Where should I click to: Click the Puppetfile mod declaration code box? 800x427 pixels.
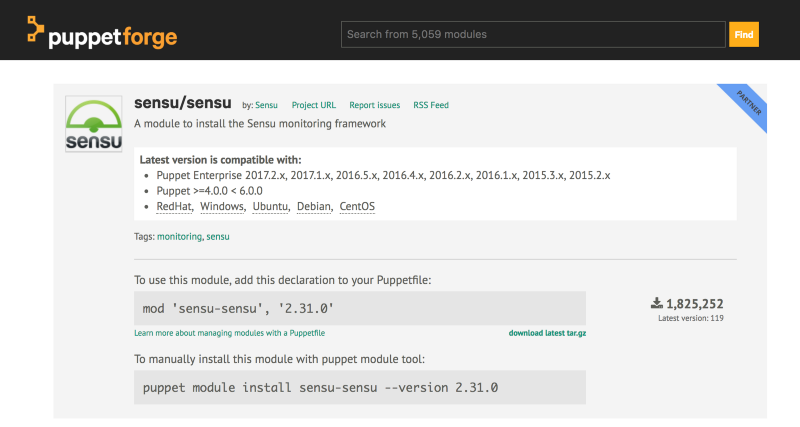click(x=360, y=308)
